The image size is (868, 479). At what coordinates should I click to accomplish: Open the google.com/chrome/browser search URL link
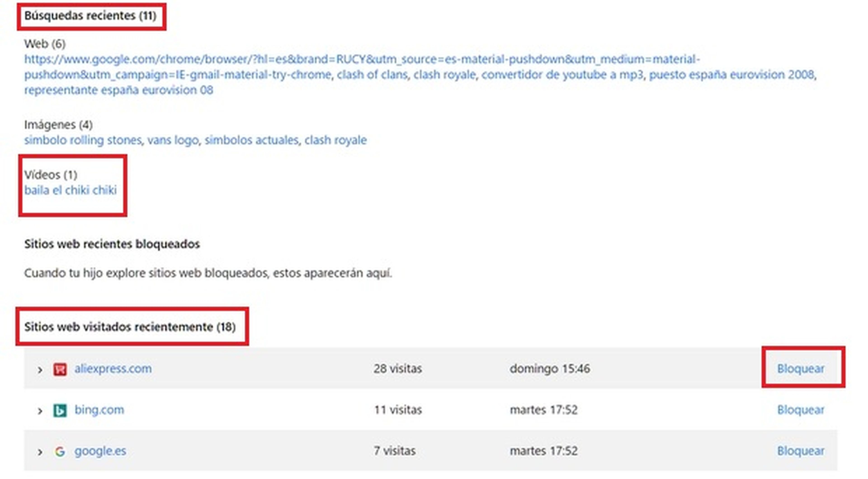point(362,67)
